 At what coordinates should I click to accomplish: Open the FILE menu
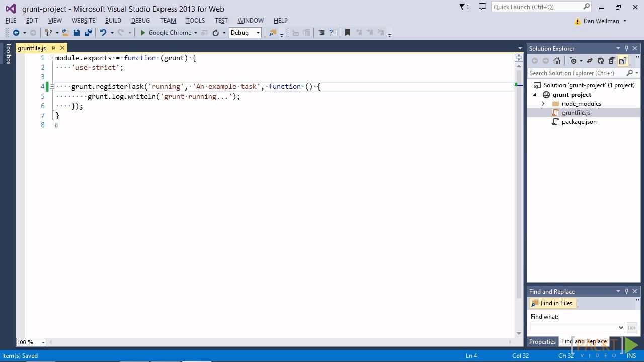coord(11,21)
